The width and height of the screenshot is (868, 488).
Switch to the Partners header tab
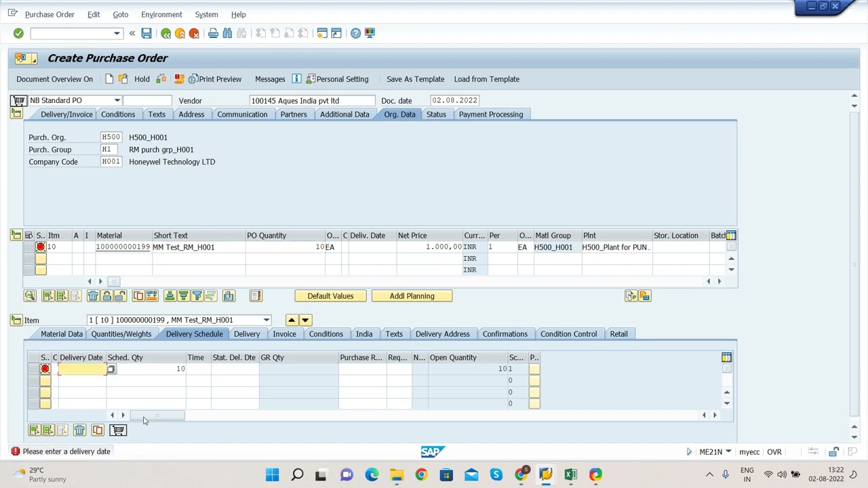294,115
